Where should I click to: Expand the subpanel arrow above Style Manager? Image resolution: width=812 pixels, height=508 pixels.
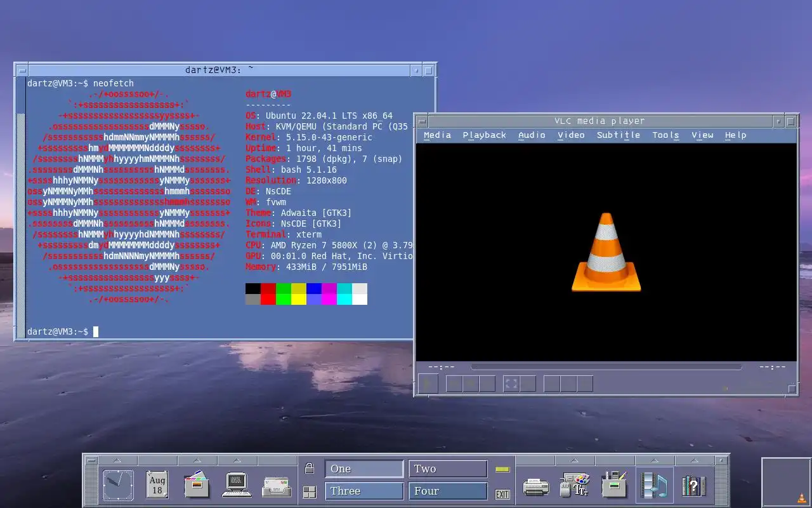click(575, 460)
